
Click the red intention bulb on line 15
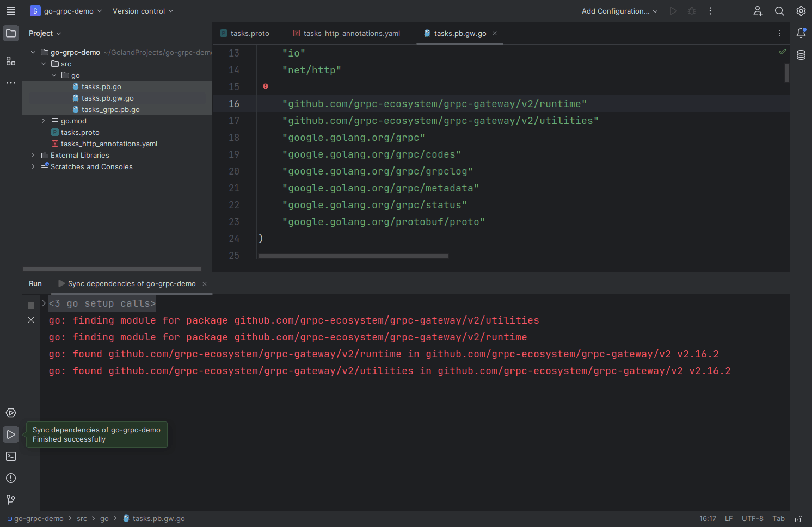(x=266, y=87)
